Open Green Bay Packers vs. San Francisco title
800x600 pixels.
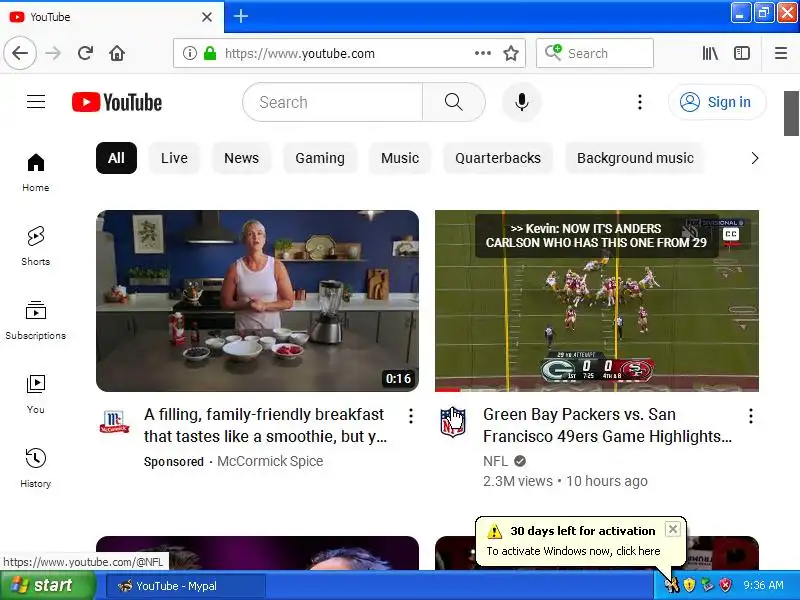(607, 425)
